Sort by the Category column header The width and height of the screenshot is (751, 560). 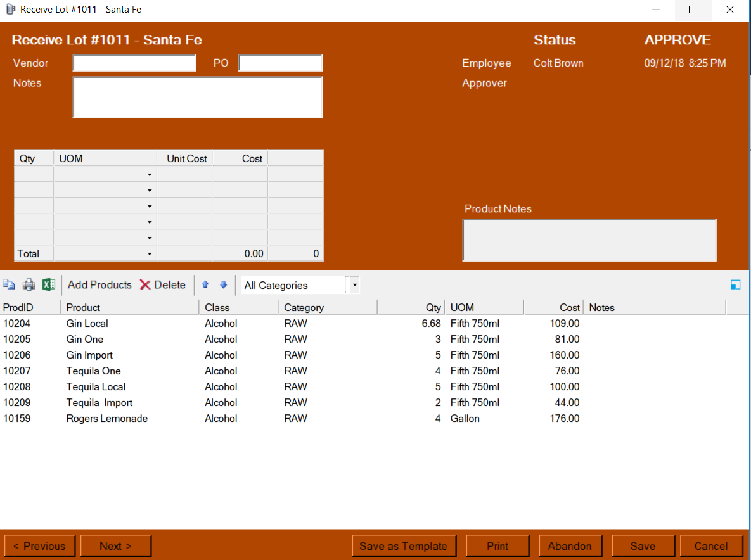click(x=328, y=307)
